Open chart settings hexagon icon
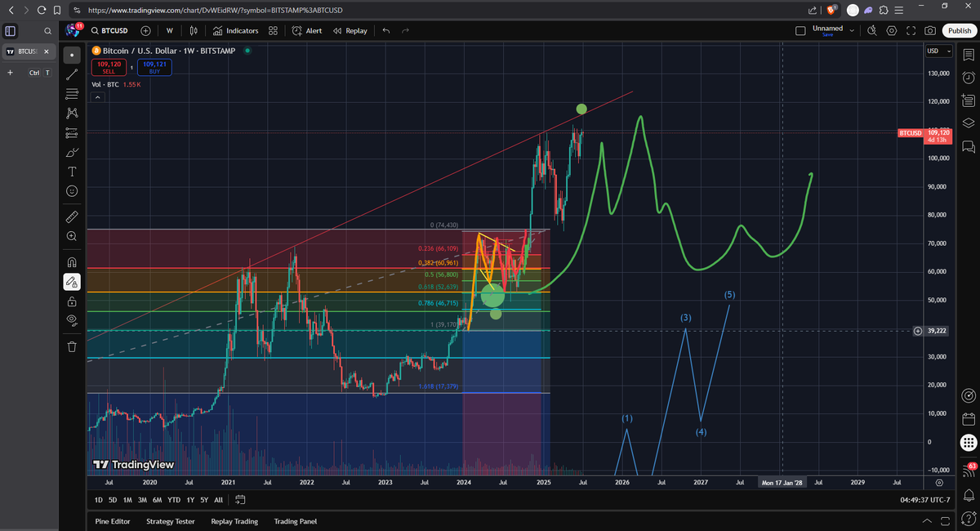 [x=891, y=30]
